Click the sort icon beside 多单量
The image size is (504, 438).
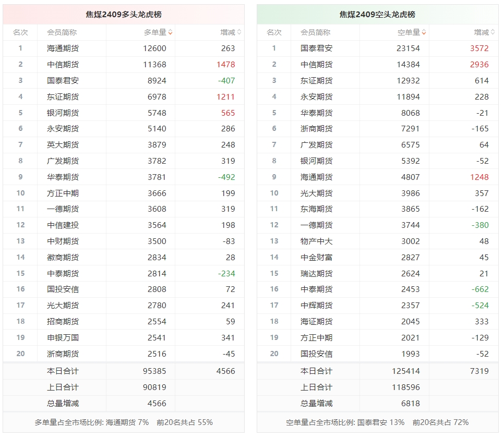click(x=170, y=32)
